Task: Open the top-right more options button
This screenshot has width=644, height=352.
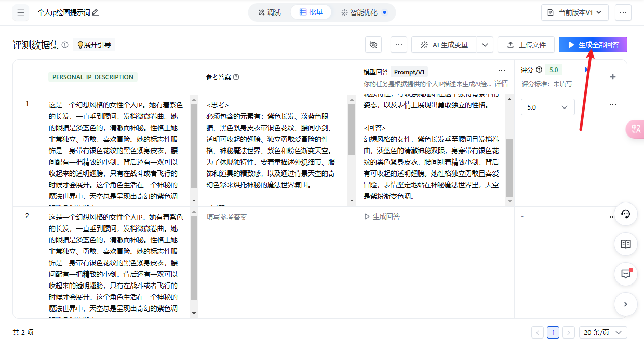Action: (623, 12)
